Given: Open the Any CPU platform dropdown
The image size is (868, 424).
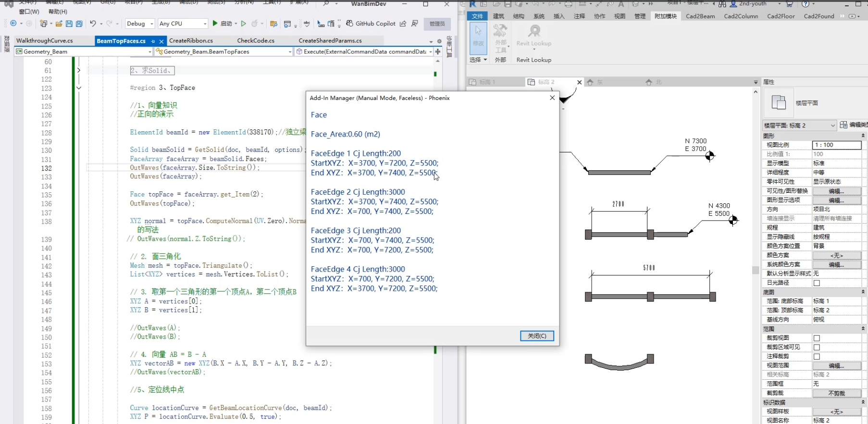Looking at the screenshot, I should [205, 24].
